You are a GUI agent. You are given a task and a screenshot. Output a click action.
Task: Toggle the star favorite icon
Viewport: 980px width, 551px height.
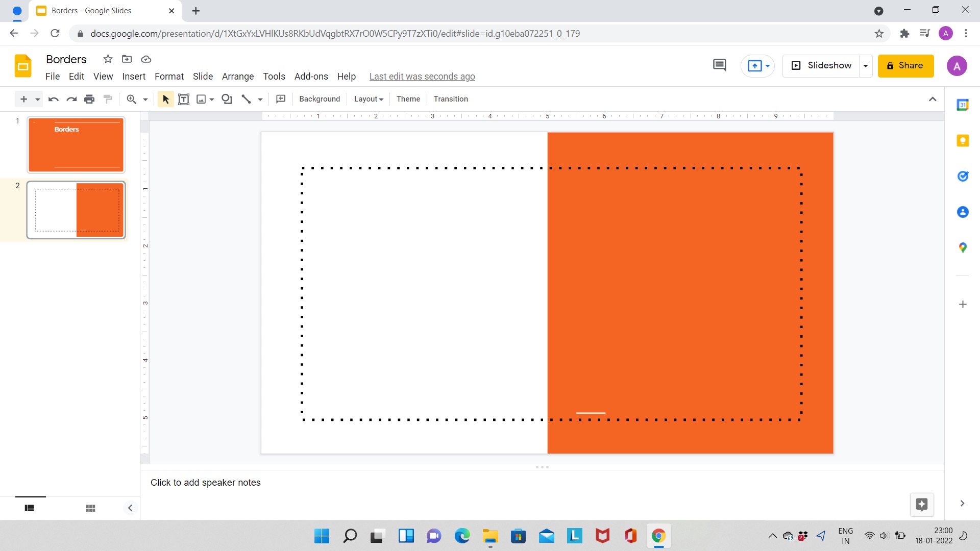(107, 60)
